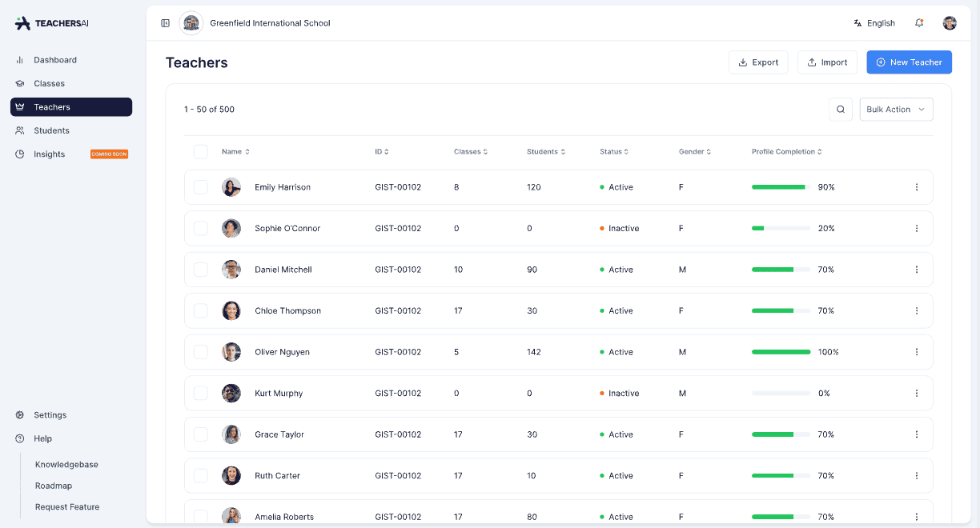This screenshot has width=980, height=528.
Task: Open the Dashboard menu item
Action: point(55,60)
